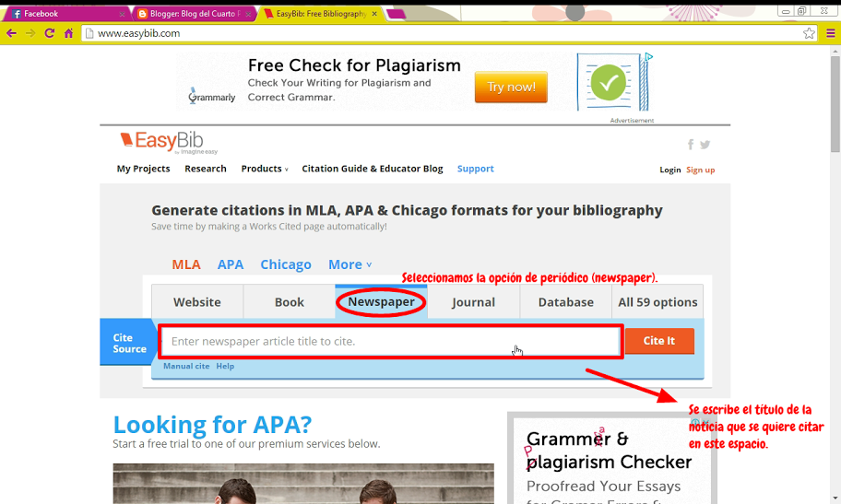Close the Blogger browser tab
Screen dimensions: 841x504
point(248,14)
